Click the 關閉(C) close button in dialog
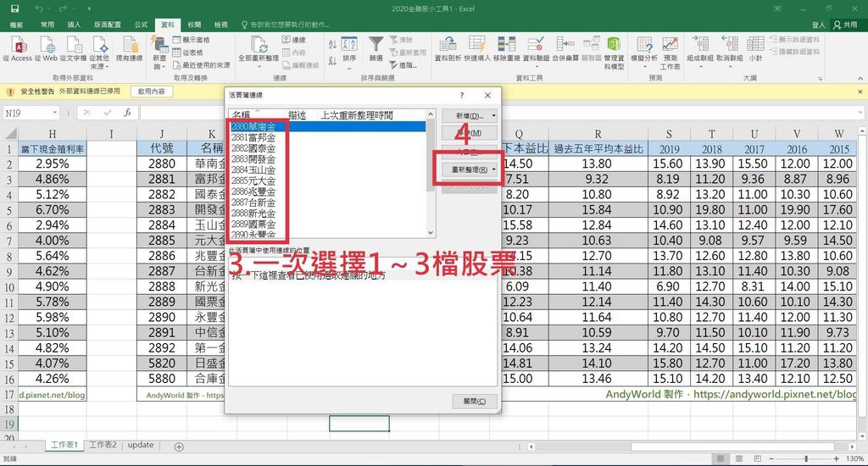 475,402
